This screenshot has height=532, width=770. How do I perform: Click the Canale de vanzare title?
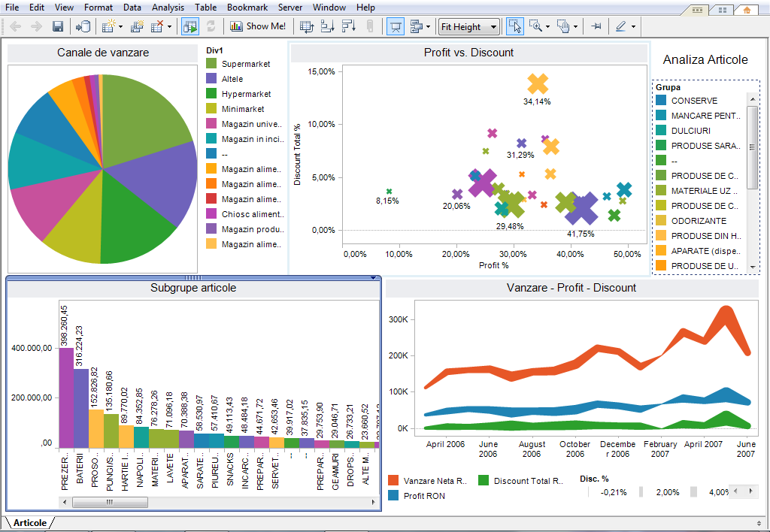[x=103, y=53]
